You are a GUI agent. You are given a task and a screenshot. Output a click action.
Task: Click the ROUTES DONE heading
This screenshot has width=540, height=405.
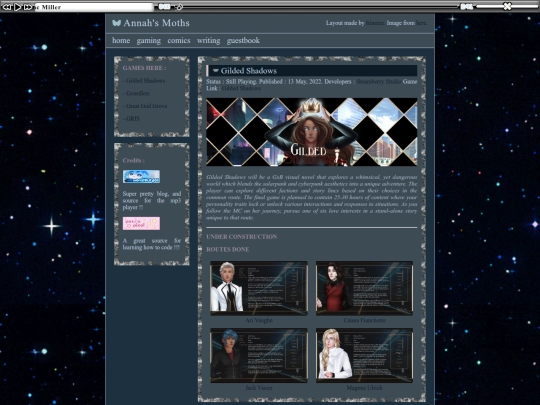(x=228, y=249)
